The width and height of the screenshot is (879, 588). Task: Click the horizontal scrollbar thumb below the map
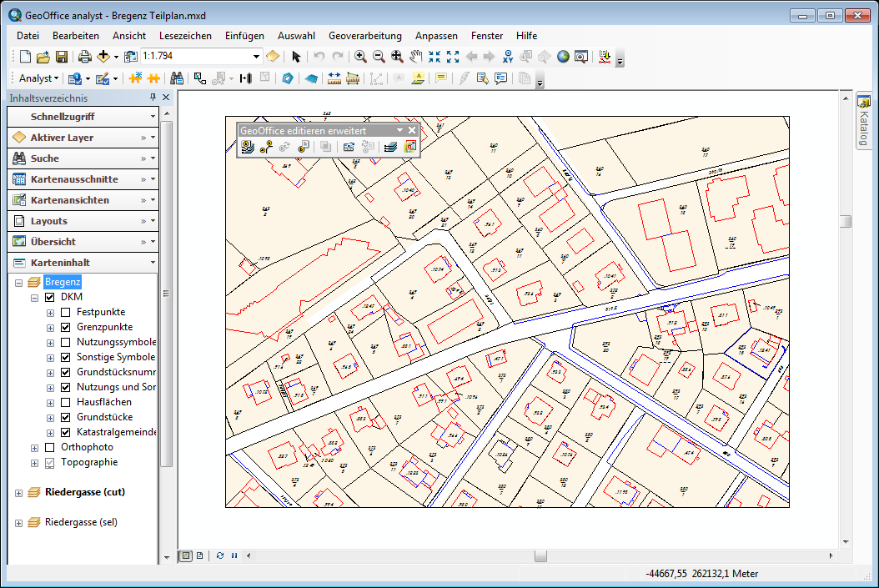pos(540,555)
